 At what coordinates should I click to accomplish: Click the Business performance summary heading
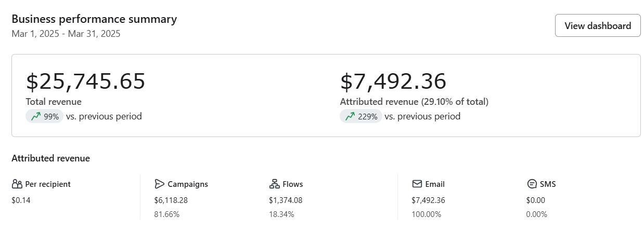(94, 19)
